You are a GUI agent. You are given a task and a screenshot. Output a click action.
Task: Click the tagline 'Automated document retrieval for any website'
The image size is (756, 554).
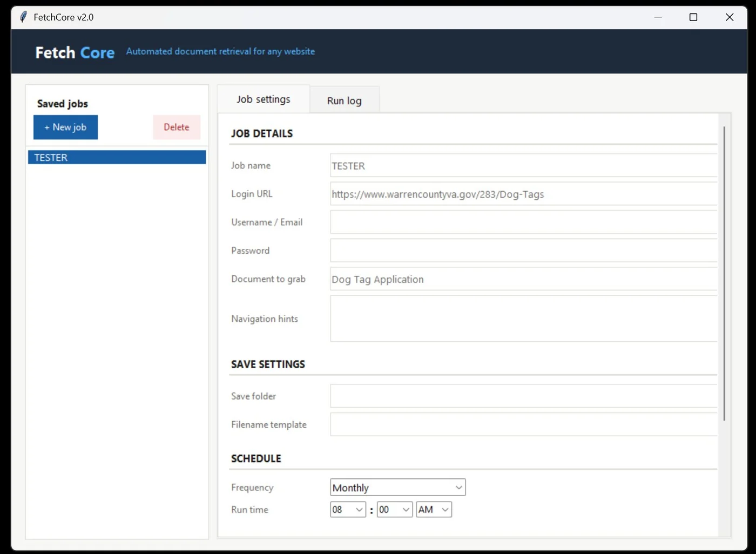(220, 51)
